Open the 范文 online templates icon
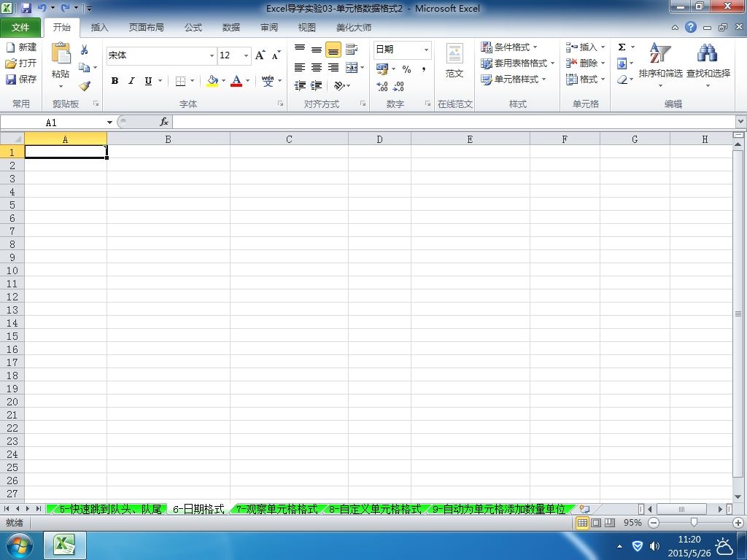This screenshot has height=560, width=747. click(454, 61)
